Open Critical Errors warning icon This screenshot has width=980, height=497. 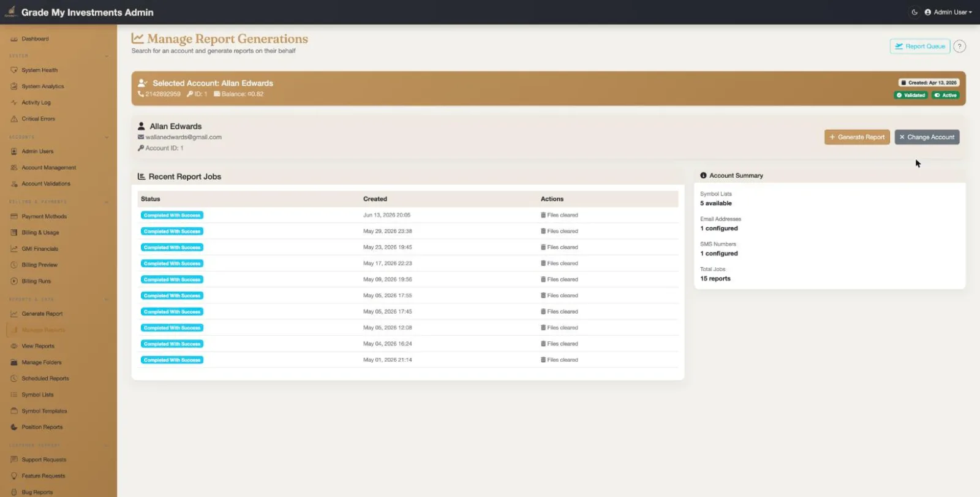pyautogui.click(x=14, y=119)
